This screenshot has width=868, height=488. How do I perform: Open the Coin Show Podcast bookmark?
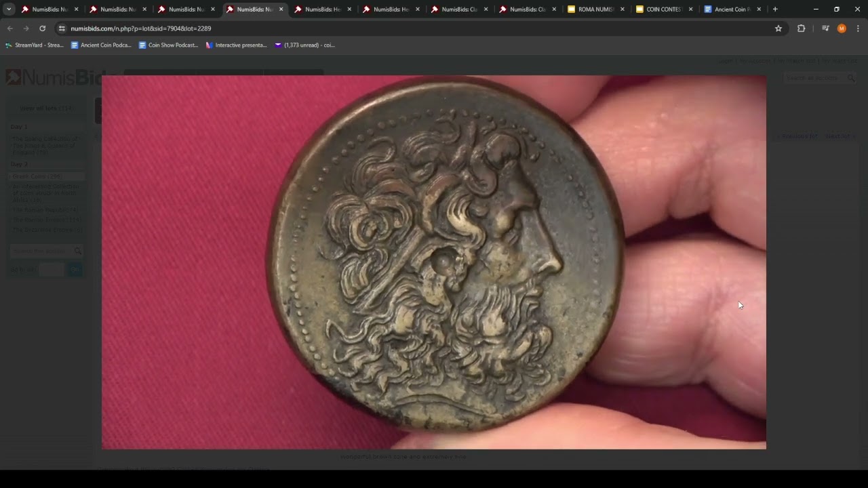(168, 45)
